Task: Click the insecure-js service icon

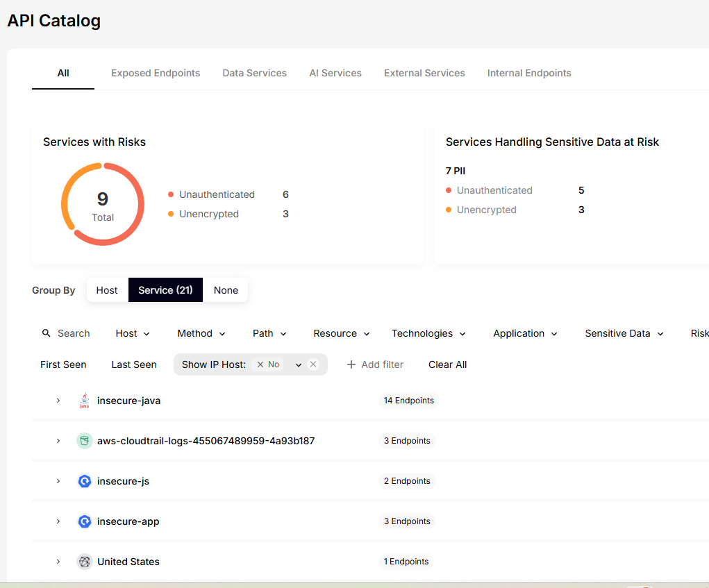Action: pyautogui.click(x=84, y=481)
